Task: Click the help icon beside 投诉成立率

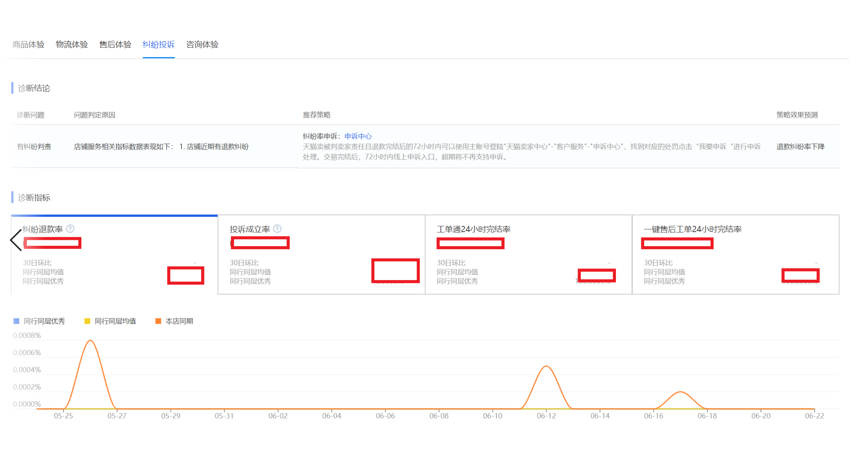Action: click(277, 229)
